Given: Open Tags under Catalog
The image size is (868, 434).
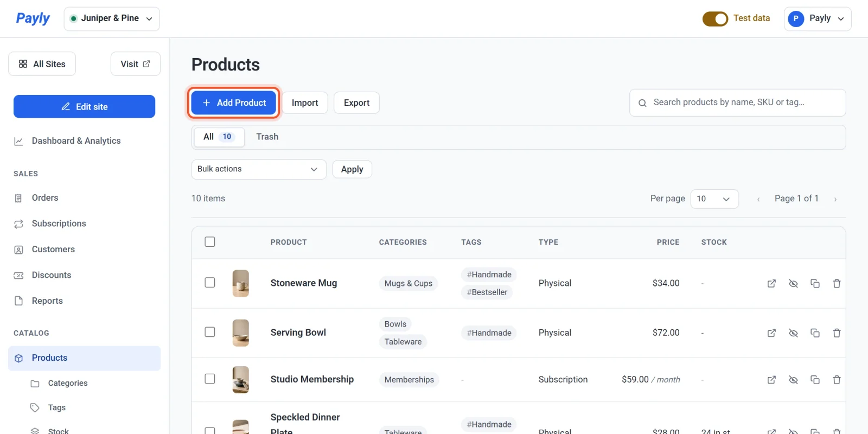Looking at the screenshot, I should coord(57,407).
